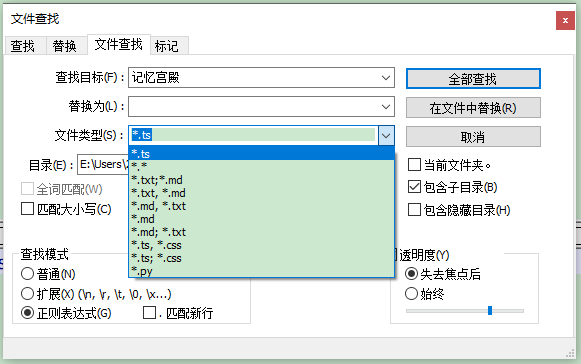The height and width of the screenshot is (364, 581).
Task: Choose 始终 transparency option
Action: click(x=411, y=294)
